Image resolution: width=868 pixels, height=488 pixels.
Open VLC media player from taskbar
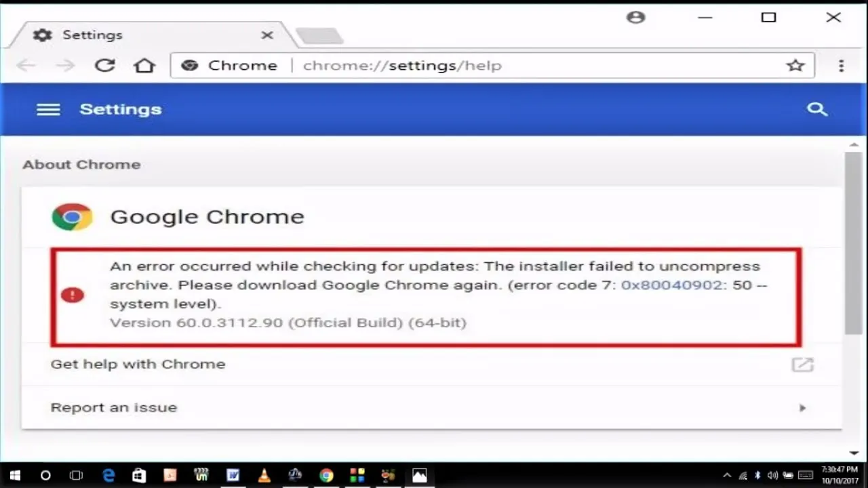tap(264, 476)
